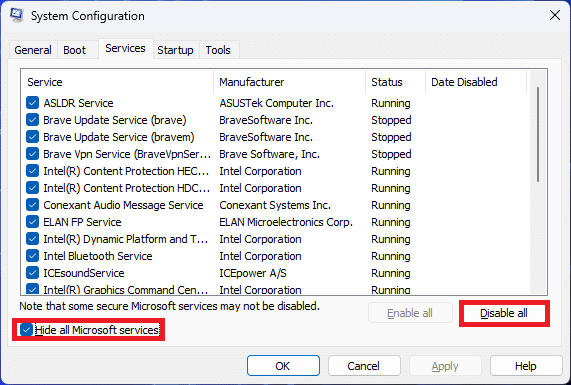Click Stopped status of Brave Vpn Service
The image size is (571, 385).
391,154
